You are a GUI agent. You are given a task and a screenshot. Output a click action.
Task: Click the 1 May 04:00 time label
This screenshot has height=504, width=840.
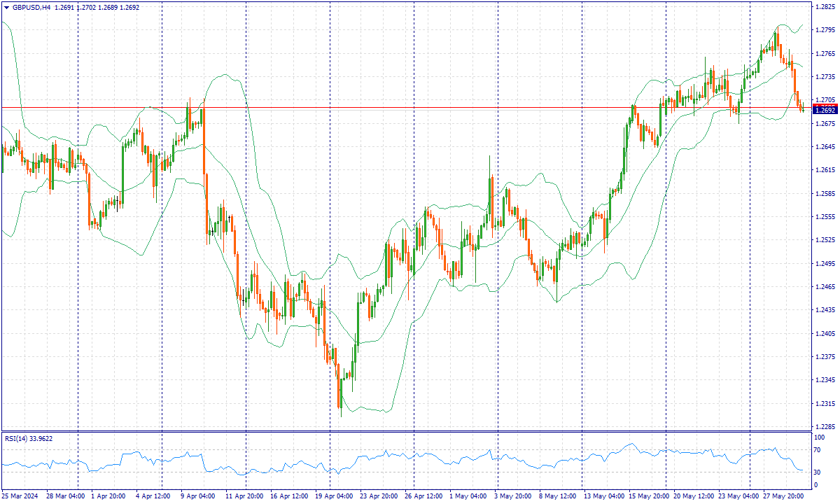pyautogui.click(x=468, y=496)
